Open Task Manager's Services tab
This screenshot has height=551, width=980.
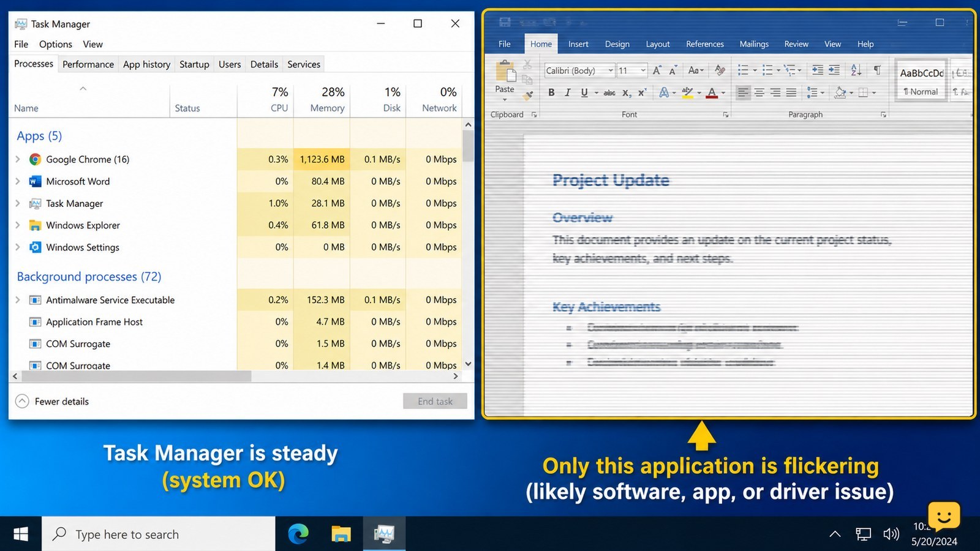coord(304,64)
